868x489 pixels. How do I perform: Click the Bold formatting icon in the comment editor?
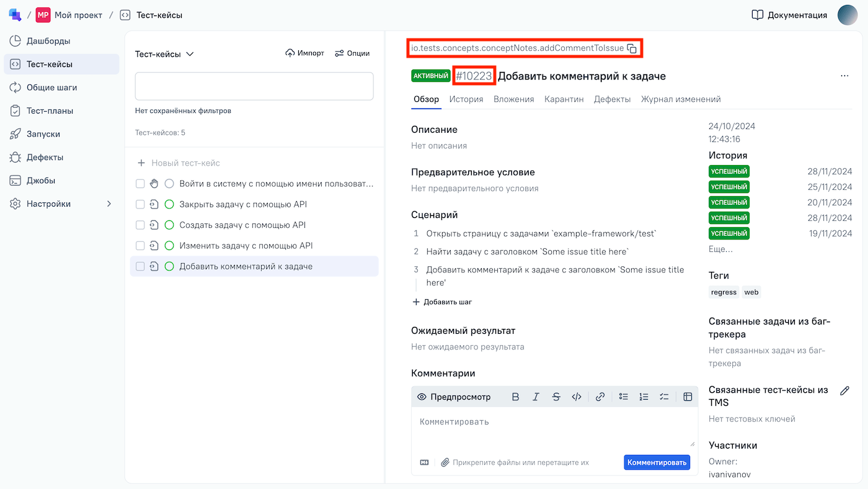515,397
